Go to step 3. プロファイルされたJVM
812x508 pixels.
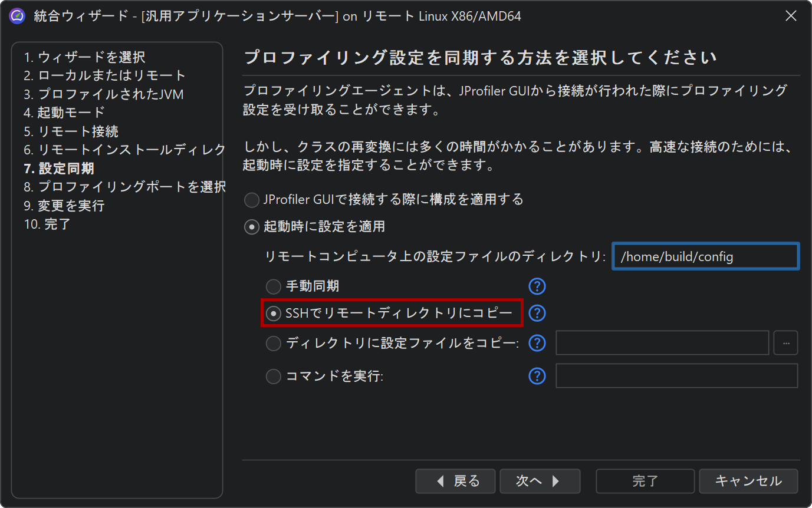coord(104,94)
